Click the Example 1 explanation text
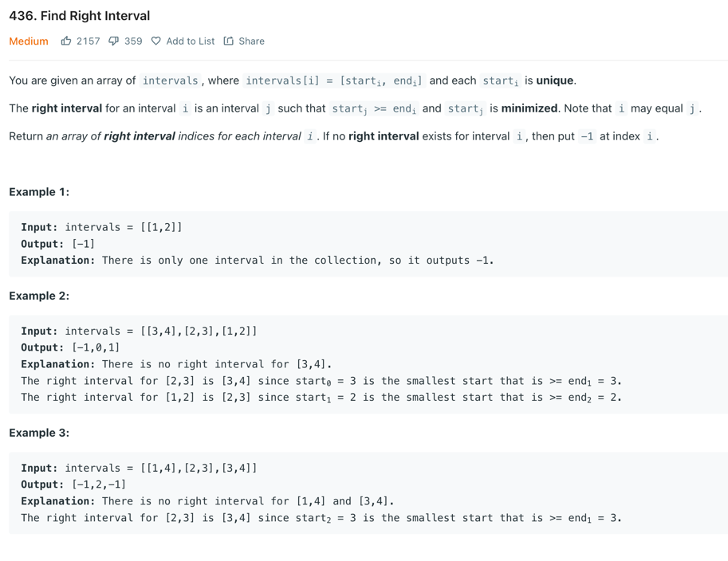Image resolution: width=728 pixels, height=561 pixels. pyautogui.click(x=258, y=261)
